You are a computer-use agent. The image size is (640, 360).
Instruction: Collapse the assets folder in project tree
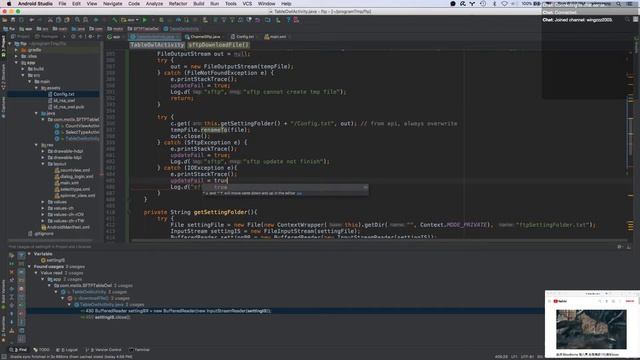(36, 88)
